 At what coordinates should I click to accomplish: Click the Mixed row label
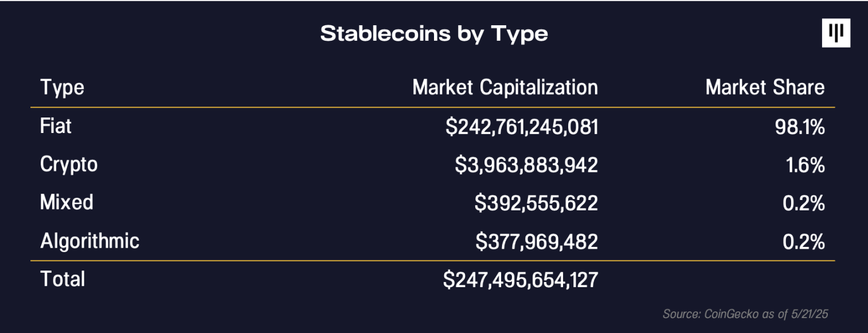67,202
